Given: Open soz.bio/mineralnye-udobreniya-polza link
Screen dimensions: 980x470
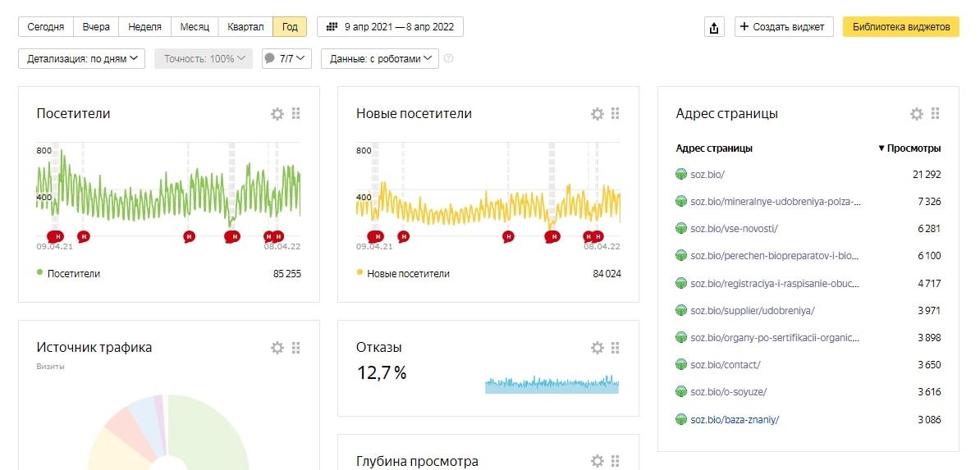Looking at the screenshot, I should tap(776, 202).
